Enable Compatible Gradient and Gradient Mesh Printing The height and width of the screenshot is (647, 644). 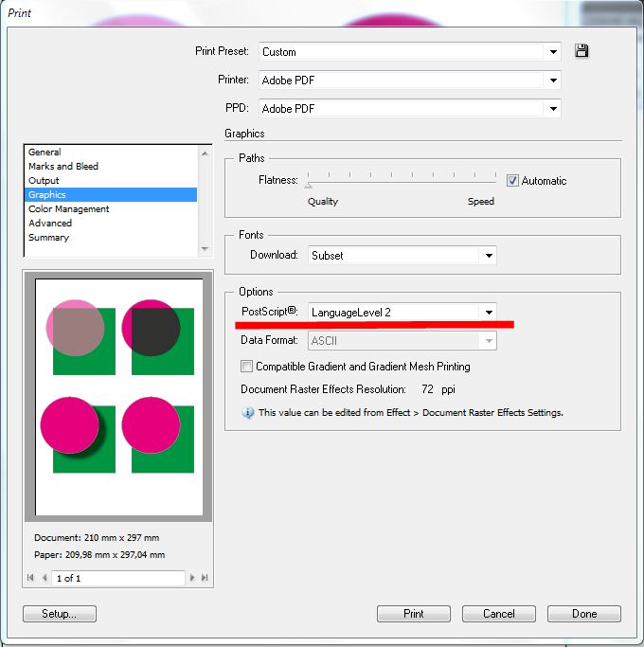tap(246, 366)
